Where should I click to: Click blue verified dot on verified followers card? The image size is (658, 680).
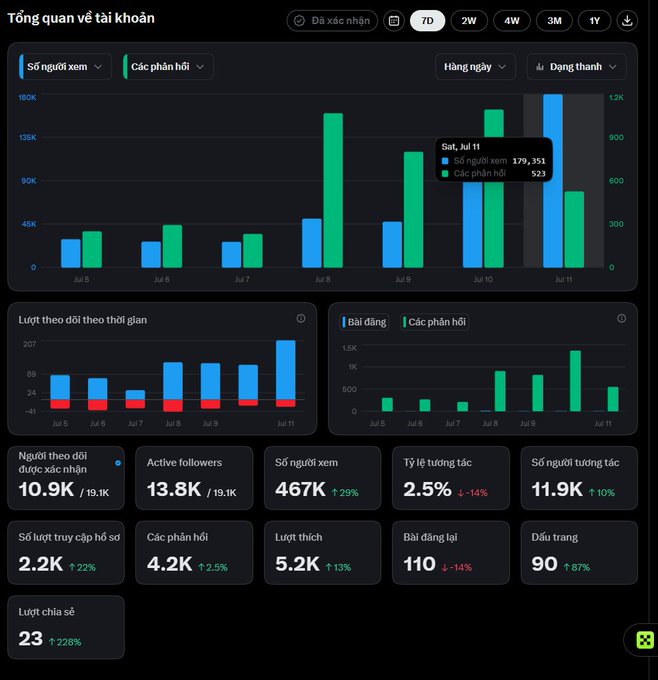[x=118, y=463]
